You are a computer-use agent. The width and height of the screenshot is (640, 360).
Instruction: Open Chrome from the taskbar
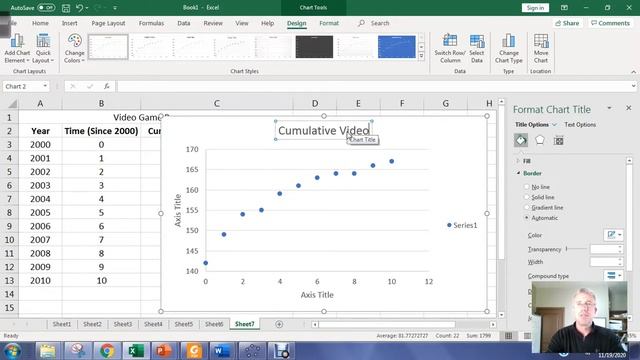pyautogui.click(x=107, y=351)
